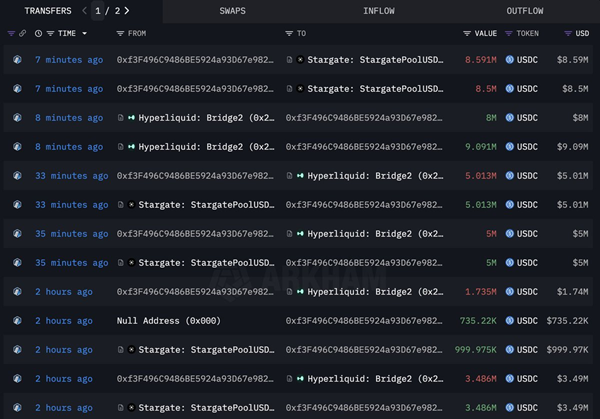The image size is (600, 419).
Task: Open 2 hours ago link for 1.735M
Action: [x=64, y=292]
